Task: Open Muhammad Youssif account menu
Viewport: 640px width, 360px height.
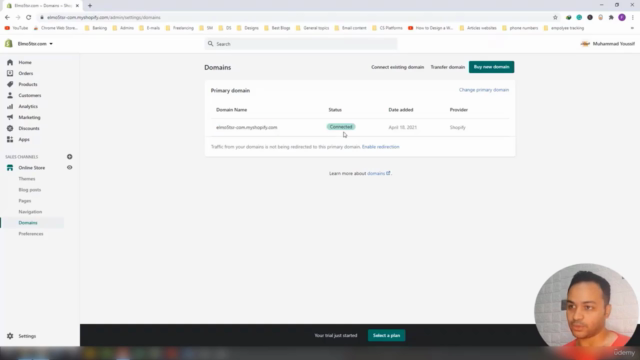Action: [607, 44]
